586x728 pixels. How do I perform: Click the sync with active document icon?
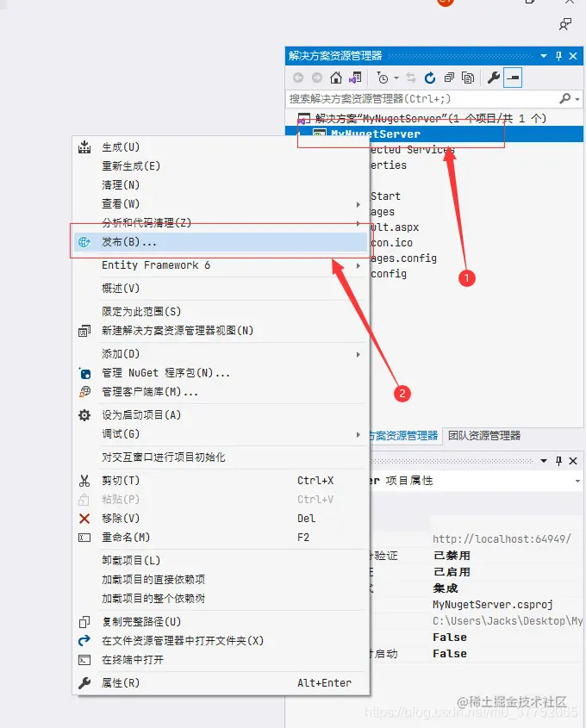click(411, 78)
